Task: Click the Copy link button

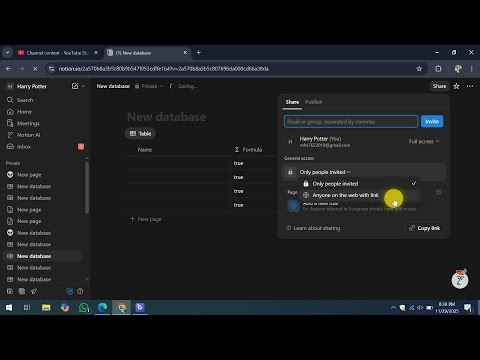Action: click(425, 228)
